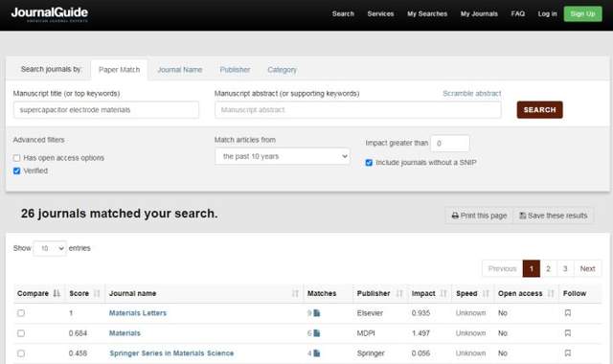Open matched articles icon for Springer Series row
Image resolution: width=613 pixels, height=364 pixels.
pos(317,353)
